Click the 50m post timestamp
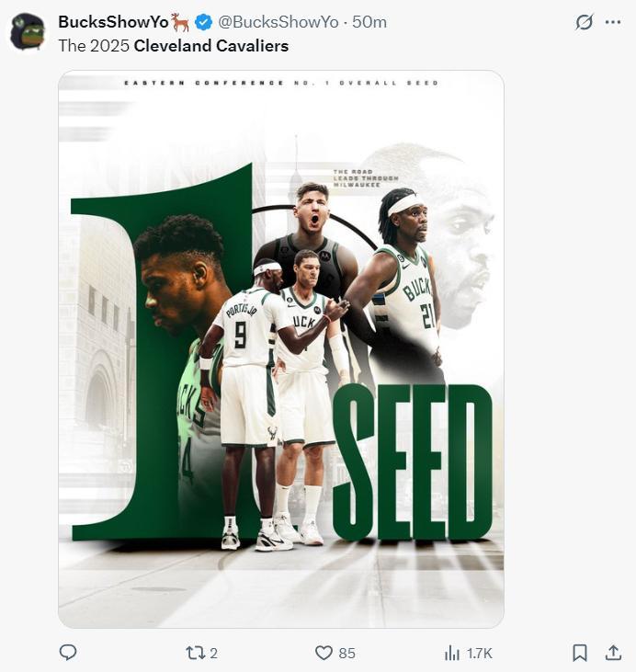Viewport: 636px width, 672px height. (369, 22)
